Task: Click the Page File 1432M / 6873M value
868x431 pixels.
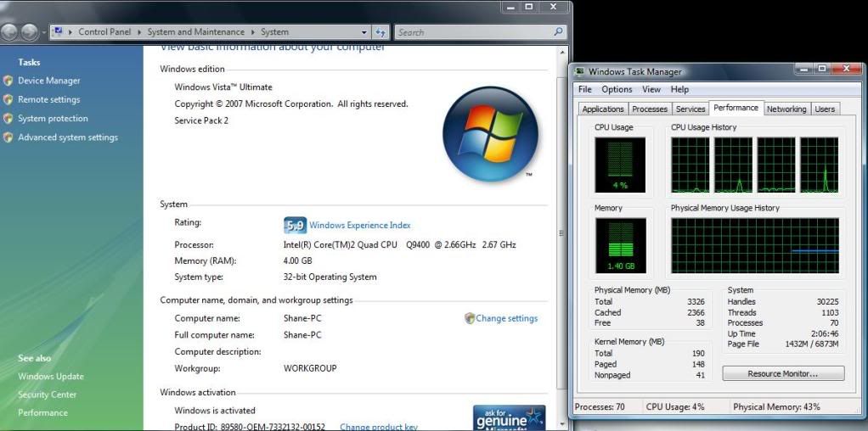Action: point(812,344)
